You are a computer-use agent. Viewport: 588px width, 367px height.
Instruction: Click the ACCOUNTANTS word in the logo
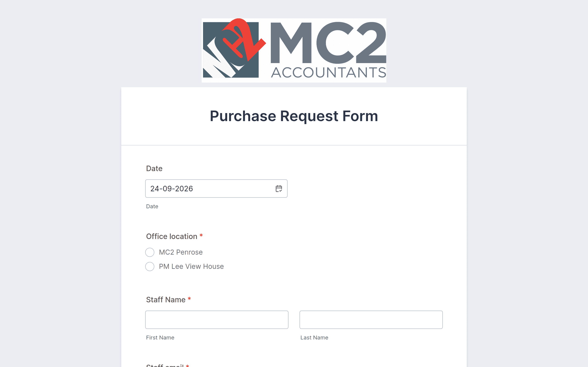point(328,72)
